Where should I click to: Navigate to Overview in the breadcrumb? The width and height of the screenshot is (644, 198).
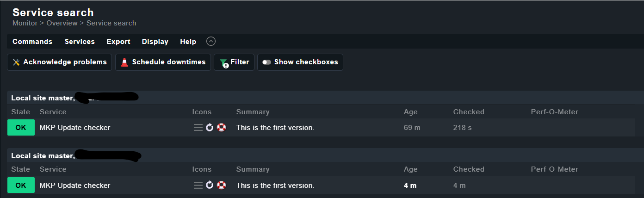(x=62, y=23)
